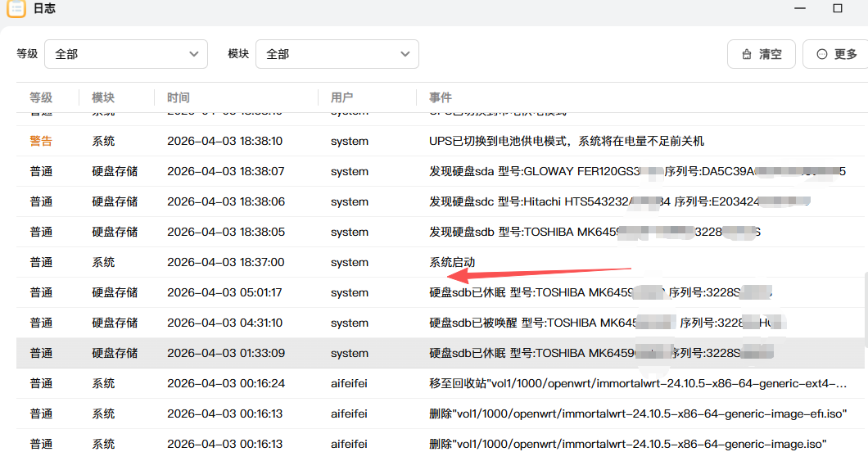
Task: Click timestamp 2026-04-03 18:37:00
Action: pyautogui.click(x=226, y=262)
